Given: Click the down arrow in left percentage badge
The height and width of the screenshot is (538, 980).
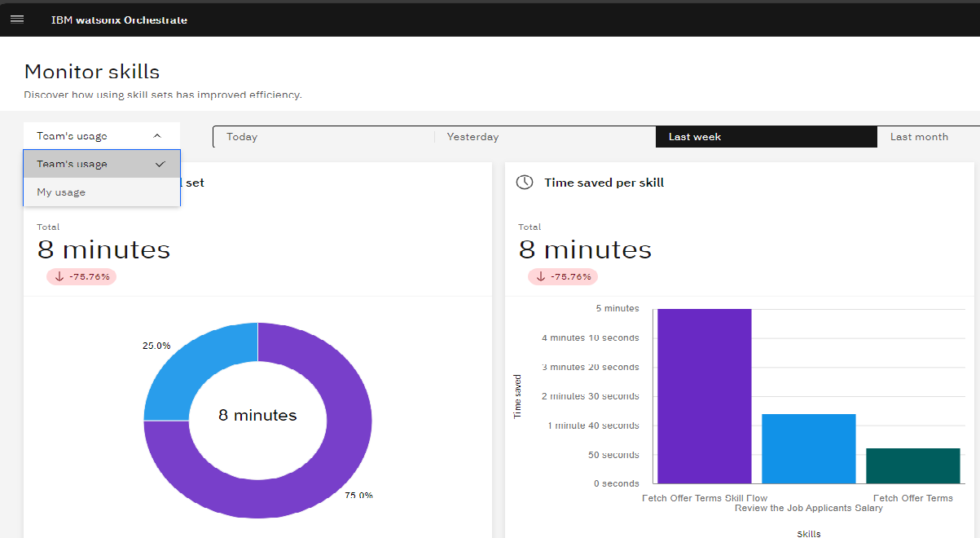Looking at the screenshot, I should 59,276.
